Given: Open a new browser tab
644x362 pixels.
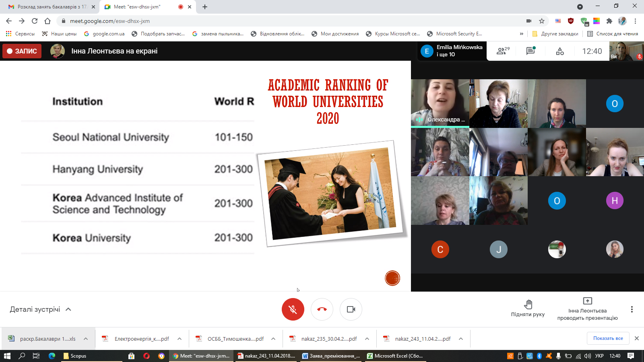Looking at the screenshot, I should [205, 7].
